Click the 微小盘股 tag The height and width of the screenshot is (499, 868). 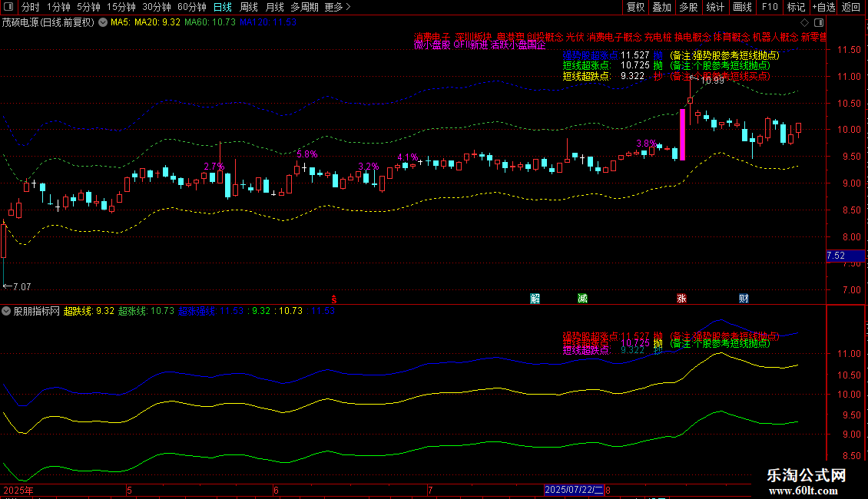(x=432, y=45)
